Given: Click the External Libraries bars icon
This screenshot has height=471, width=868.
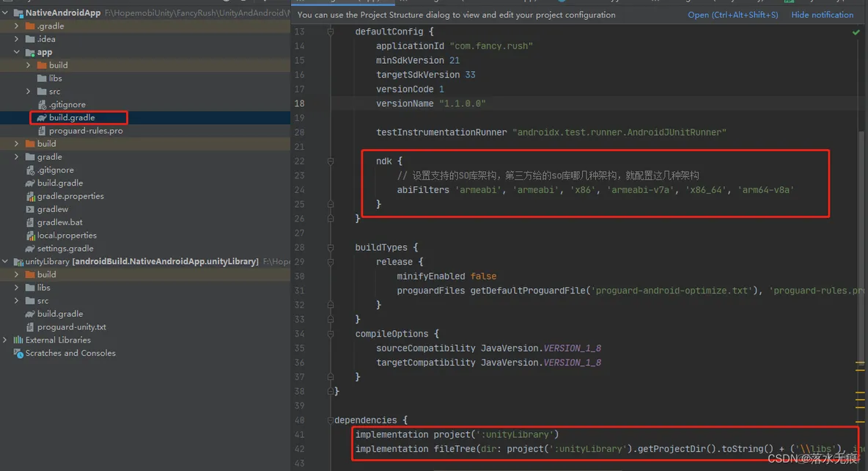Looking at the screenshot, I should pos(18,340).
